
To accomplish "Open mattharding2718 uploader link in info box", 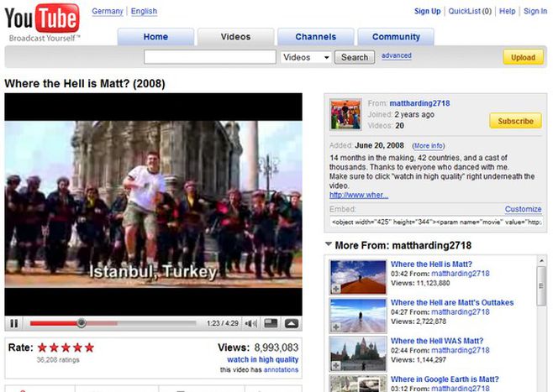I will click(x=419, y=103).
